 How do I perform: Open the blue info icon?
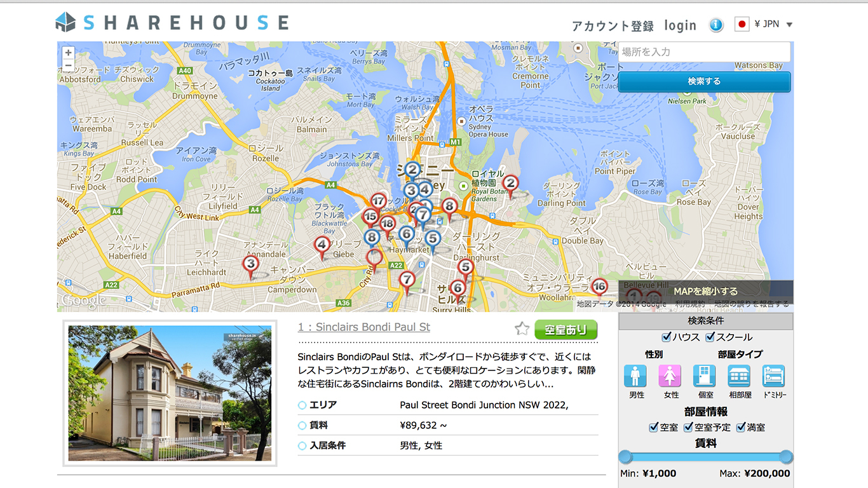click(x=716, y=25)
